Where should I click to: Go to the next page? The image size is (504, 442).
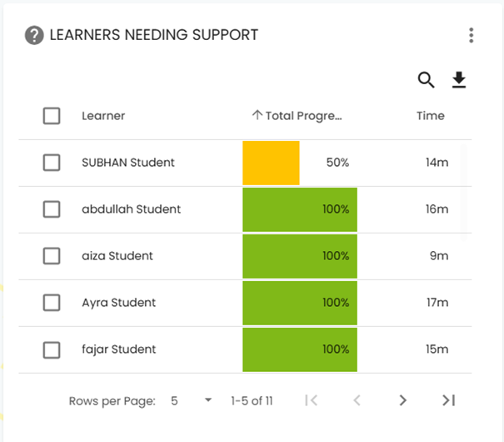(403, 400)
